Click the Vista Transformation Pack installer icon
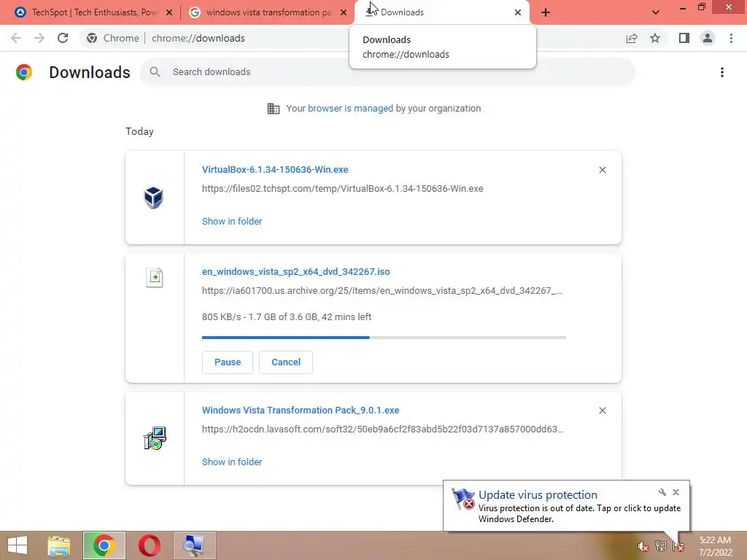Image resolution: width=747 pixels, height=560 pixels. pyautogui.click(x=155, y=438)
